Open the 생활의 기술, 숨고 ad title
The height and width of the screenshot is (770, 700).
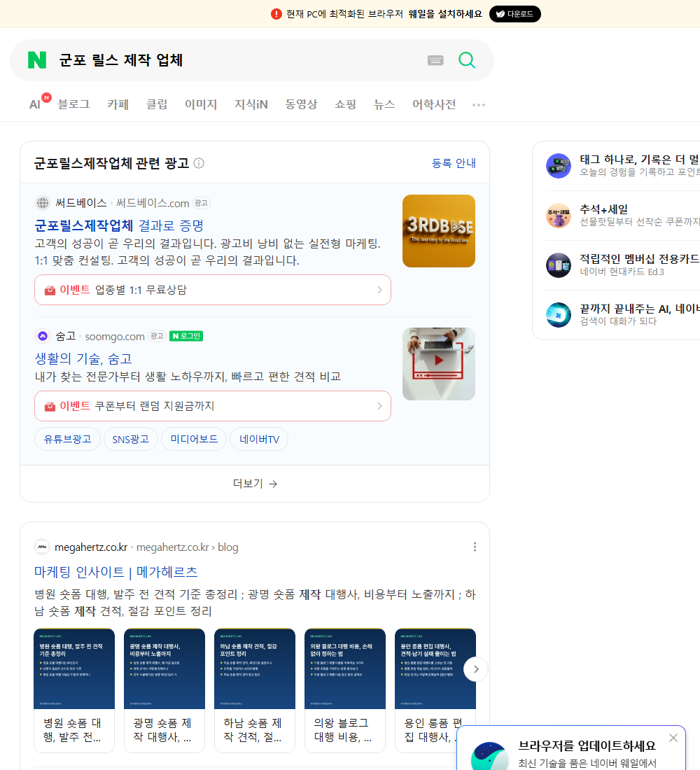pos(83,358)
